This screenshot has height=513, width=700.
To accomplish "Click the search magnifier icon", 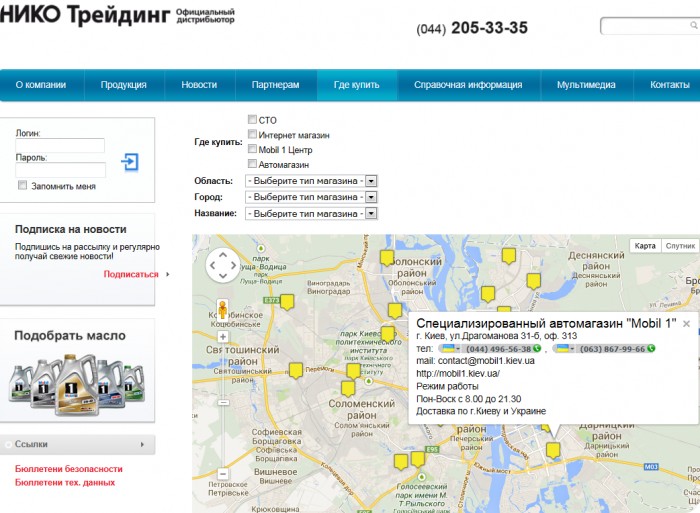I will [694, 26].
